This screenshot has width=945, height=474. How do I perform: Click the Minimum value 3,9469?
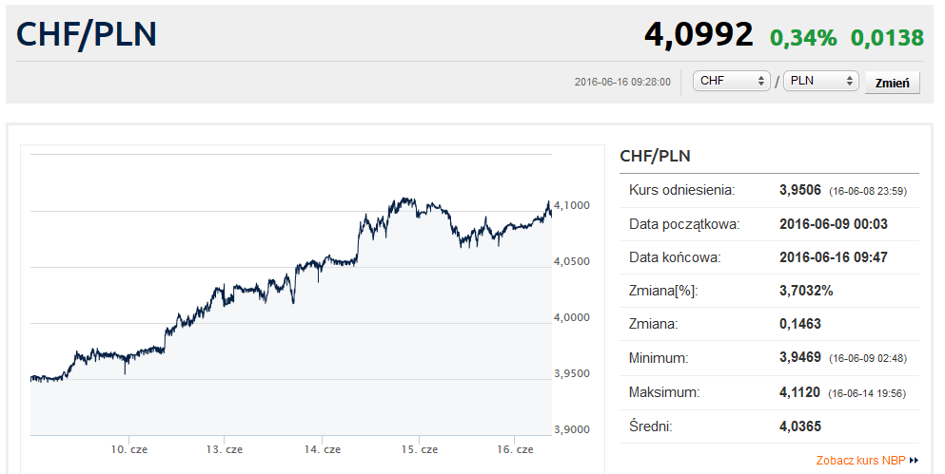pyautogui.click(x=800, y=358)
